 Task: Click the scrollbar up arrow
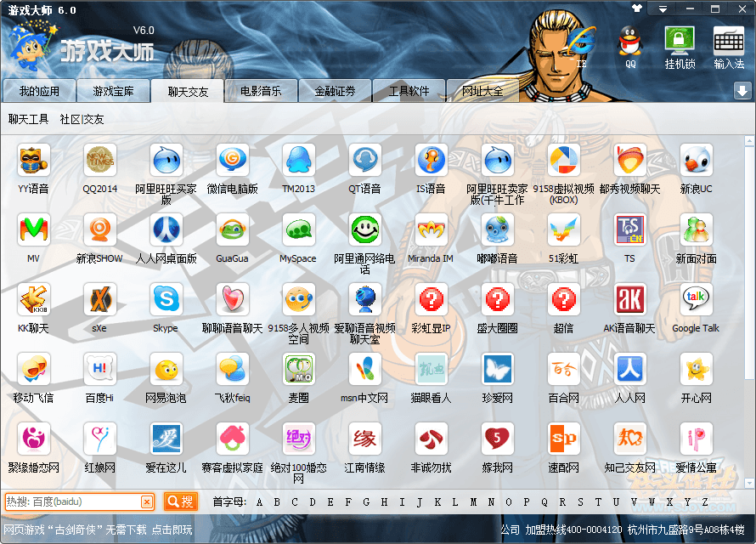(x=749, y=141)
